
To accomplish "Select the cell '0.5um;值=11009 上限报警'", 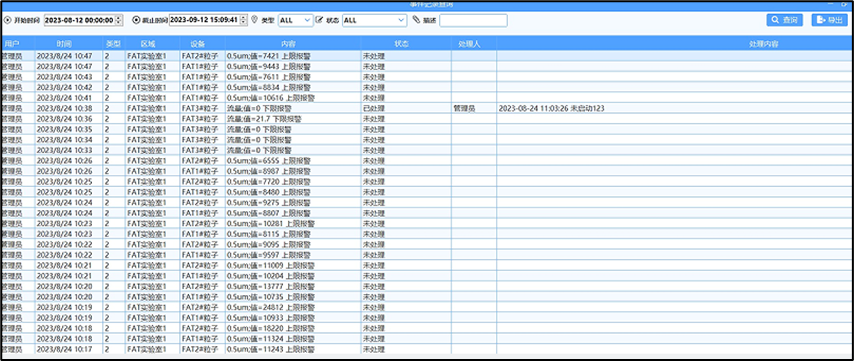I will (293, 266).
